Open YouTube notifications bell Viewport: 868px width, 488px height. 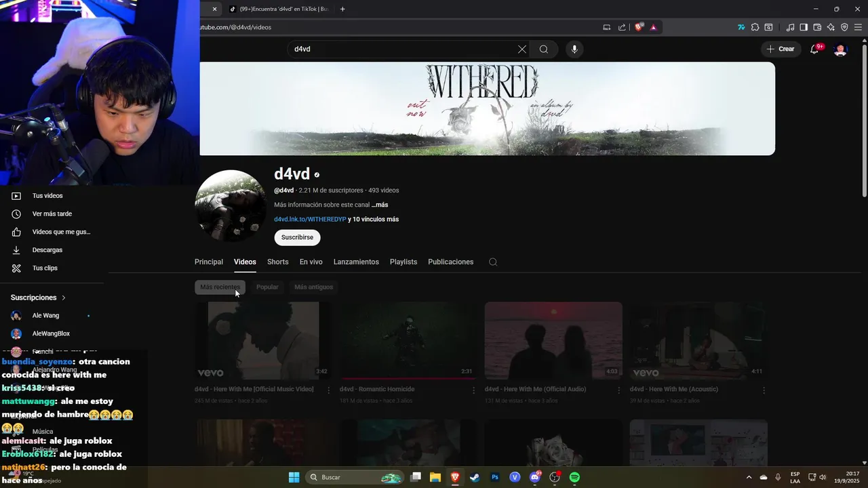[814, 49]
